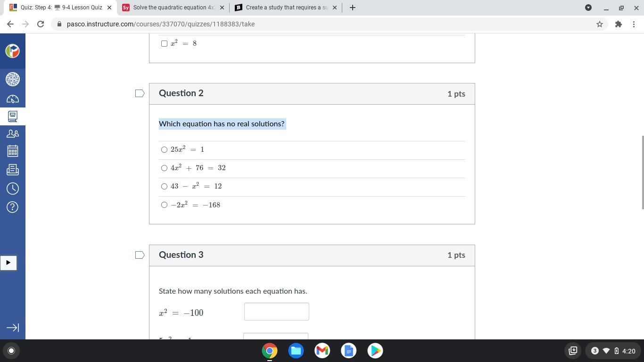
Task: Open the Files app from the shelf
Action: point(296,351)
